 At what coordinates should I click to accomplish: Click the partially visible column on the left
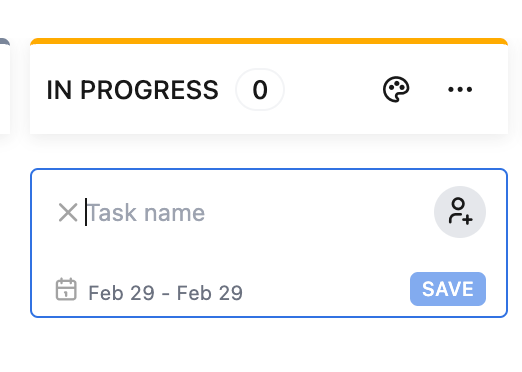click(x=5, y=86)
